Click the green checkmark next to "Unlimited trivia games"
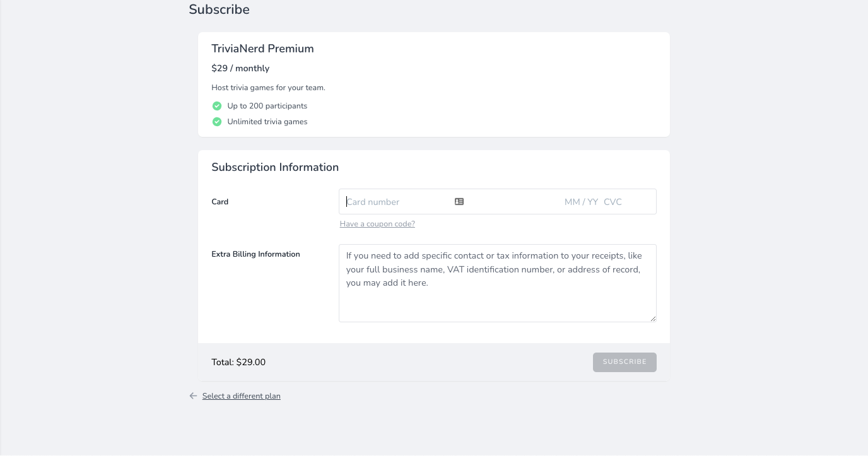 (x=217, y=121)
